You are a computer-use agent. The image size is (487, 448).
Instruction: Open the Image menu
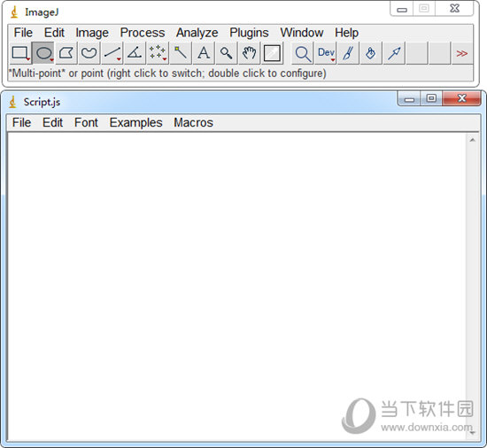(x=92, y=33)
